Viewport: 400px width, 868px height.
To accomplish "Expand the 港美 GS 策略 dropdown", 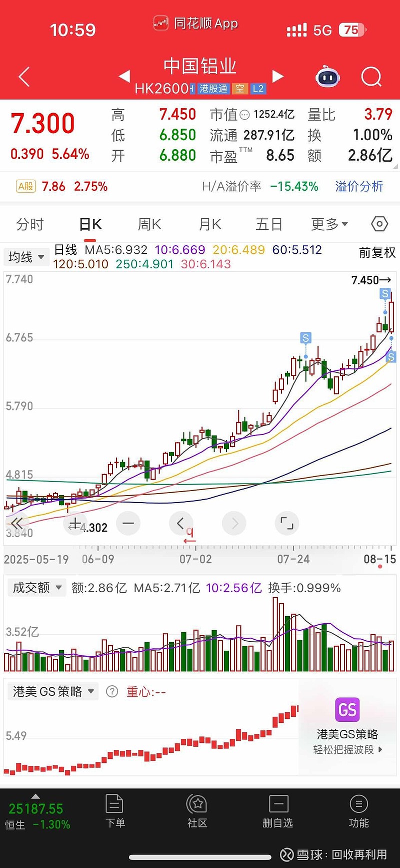I will (x=53, y=691).
